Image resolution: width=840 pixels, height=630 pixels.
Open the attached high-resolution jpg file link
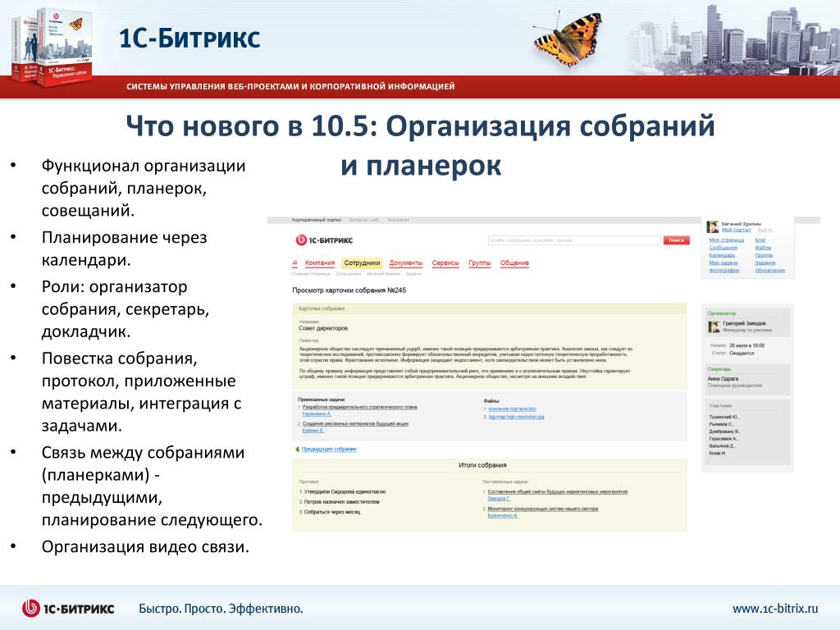pyautogui.click(x=517, y=417)
